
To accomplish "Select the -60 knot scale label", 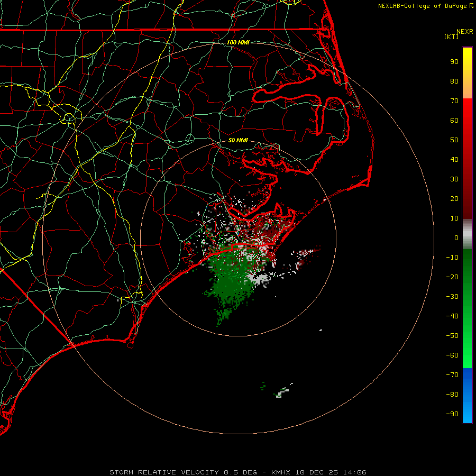I will pyautogui.click(x=452, y=355).
